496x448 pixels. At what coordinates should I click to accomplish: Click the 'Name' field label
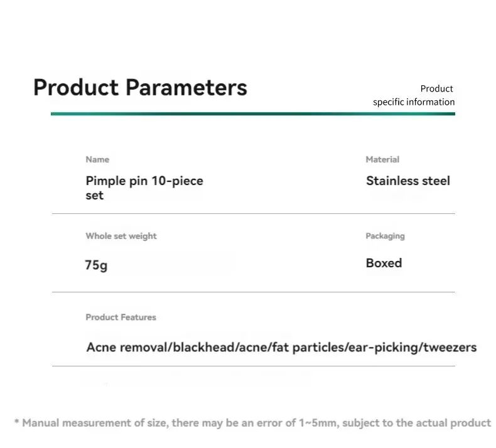pos(97,159)
